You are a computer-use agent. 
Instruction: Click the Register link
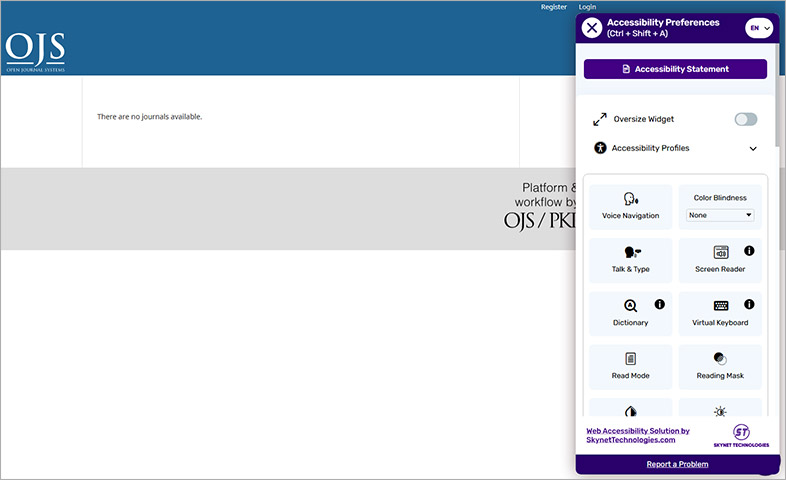click(553, 7)
